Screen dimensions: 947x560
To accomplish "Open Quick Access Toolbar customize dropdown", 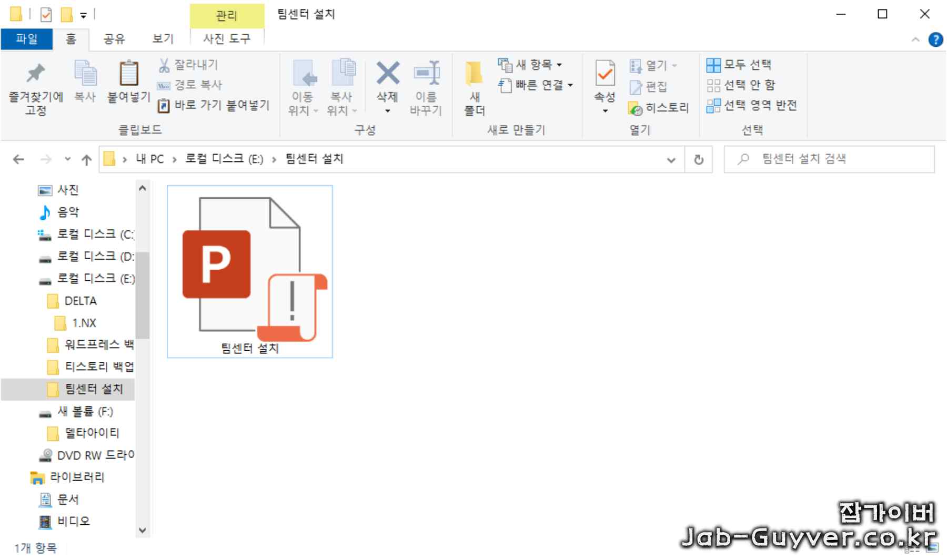I will pyautogui.click(x=84, y=15).
